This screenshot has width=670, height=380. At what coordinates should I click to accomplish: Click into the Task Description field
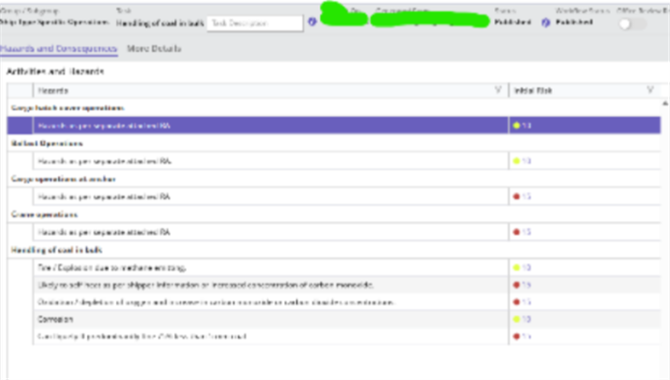(255, 23)
